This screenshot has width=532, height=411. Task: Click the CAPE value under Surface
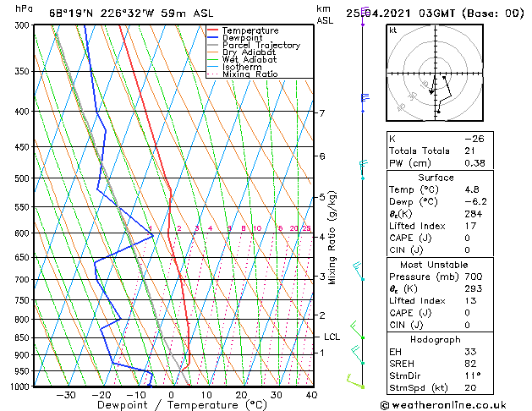pos(467,238)
